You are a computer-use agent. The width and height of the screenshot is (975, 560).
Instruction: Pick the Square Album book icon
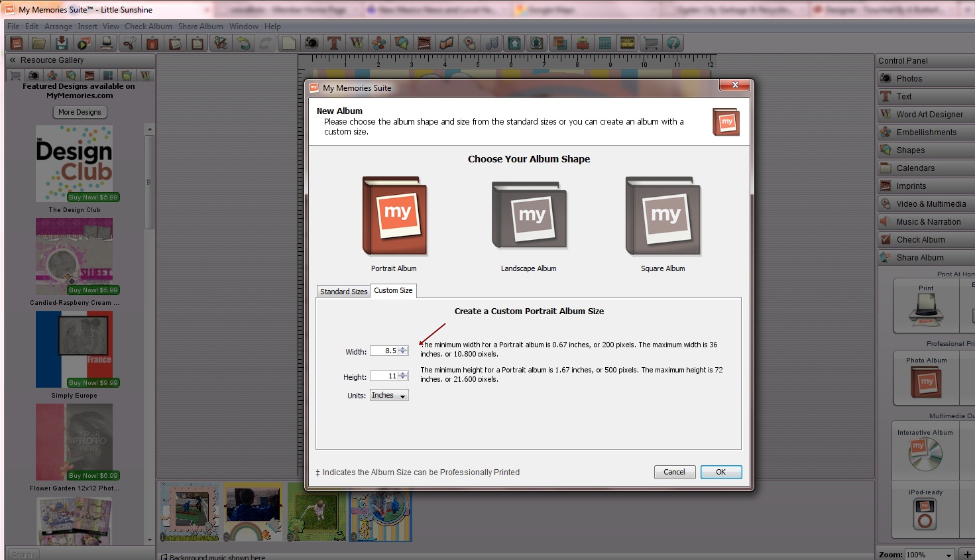coord(663,216)
